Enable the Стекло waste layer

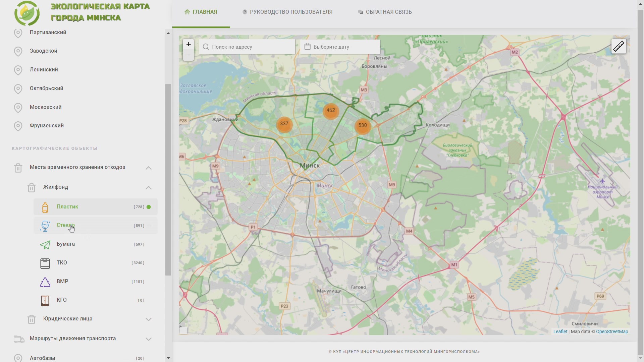[x=96, y=226]
